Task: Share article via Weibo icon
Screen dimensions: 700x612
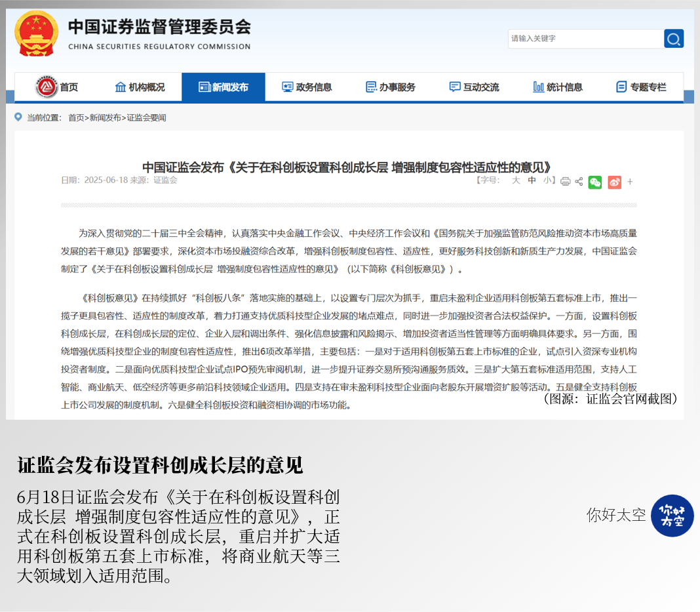Action: pos(614,182)
